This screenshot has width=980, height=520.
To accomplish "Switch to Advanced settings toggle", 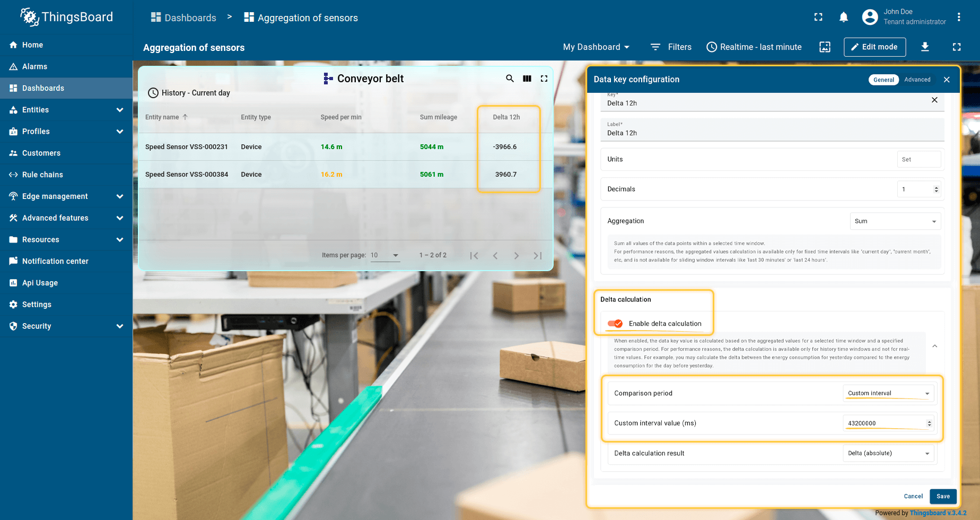I will (x=917, y=80).
